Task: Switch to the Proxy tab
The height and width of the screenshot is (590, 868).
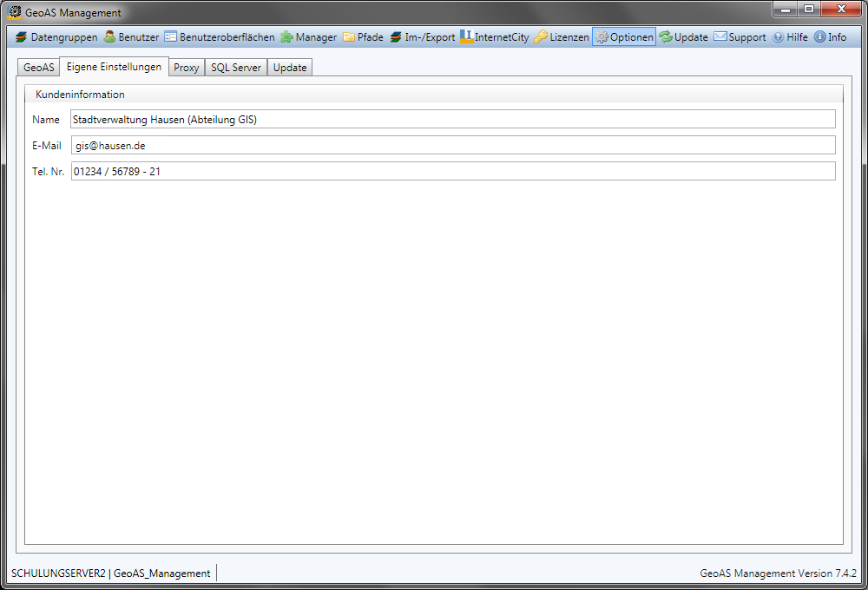Action: coord(187,68)
